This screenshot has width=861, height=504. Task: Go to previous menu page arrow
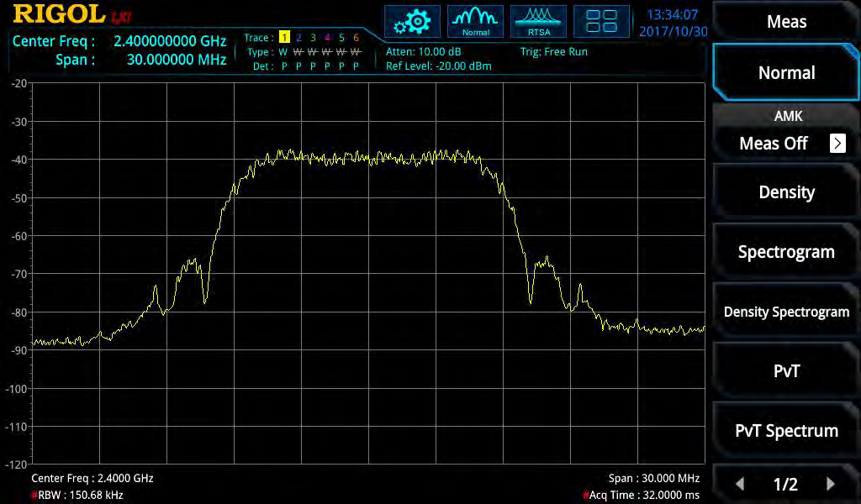click(740, 484)
